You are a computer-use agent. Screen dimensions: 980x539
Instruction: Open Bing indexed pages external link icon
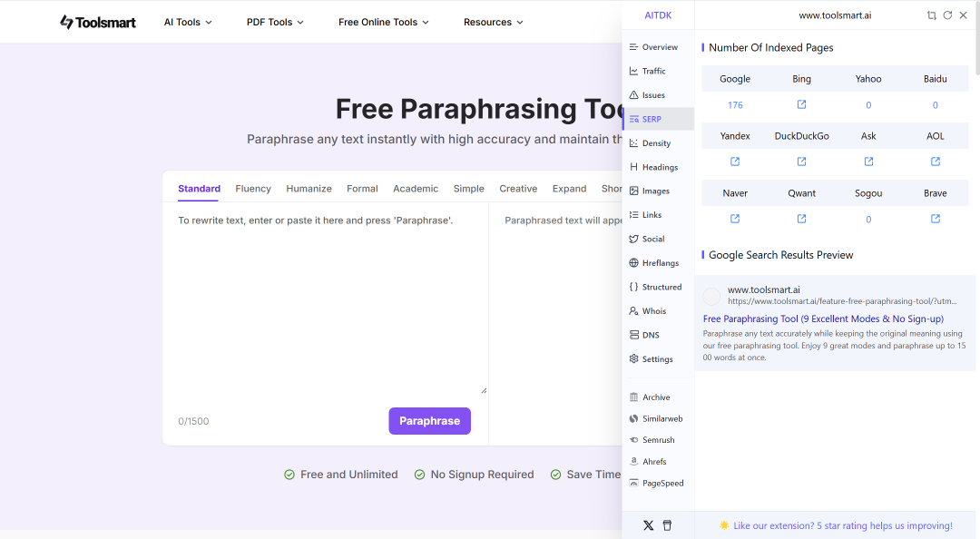801,104
